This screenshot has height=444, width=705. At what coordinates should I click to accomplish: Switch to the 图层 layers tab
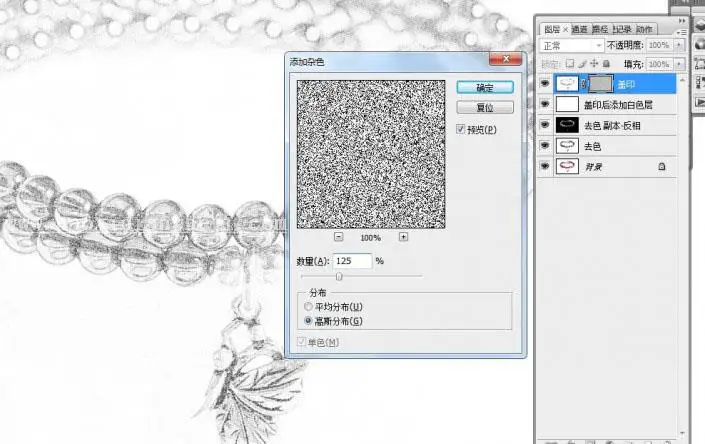point(552,29)
